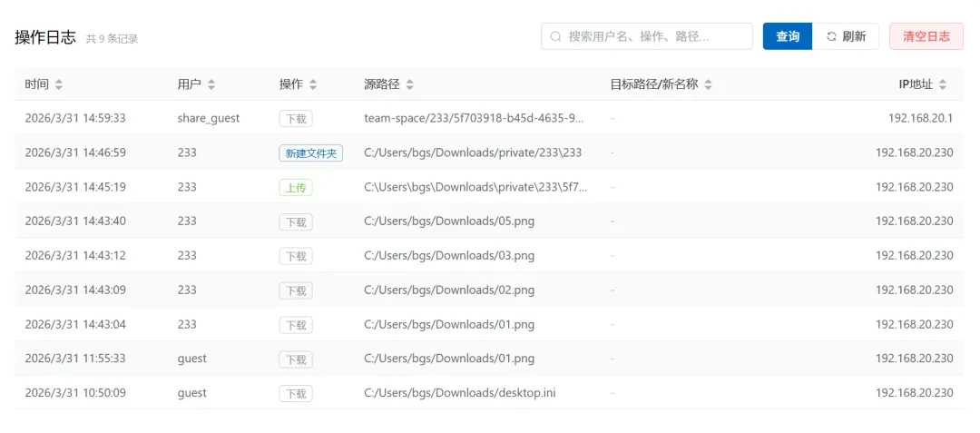This screenshot has width=980, height=433.
Task: Focus the 搜索用户名、操作、路径 search field
Action: [646, 36]
